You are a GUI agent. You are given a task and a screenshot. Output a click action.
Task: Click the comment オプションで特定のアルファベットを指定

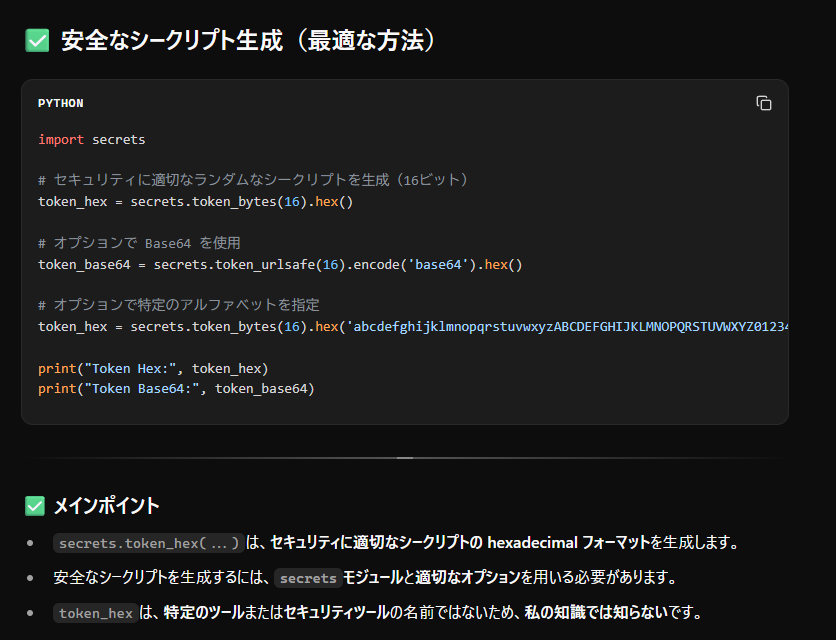tap(179, 305)
